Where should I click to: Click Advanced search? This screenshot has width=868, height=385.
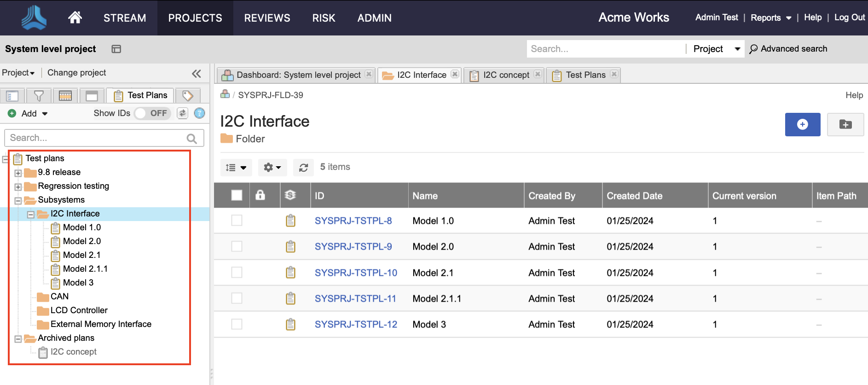788,49
